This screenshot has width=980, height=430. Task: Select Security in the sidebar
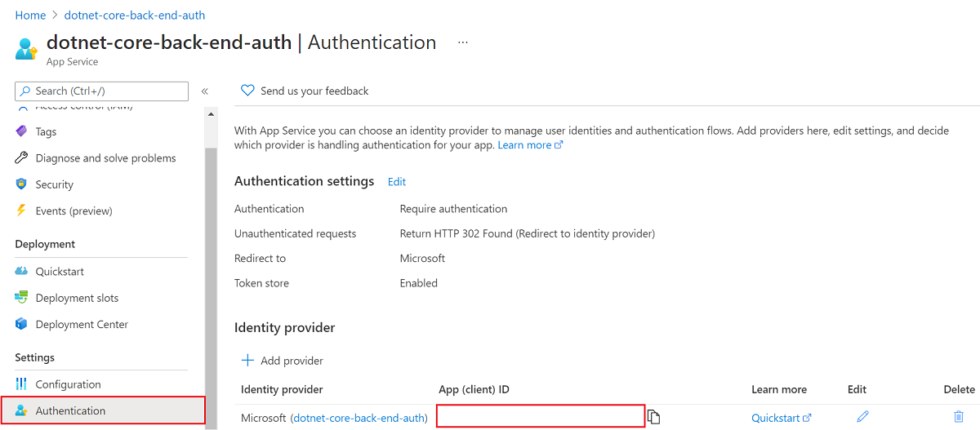point(54,184)
